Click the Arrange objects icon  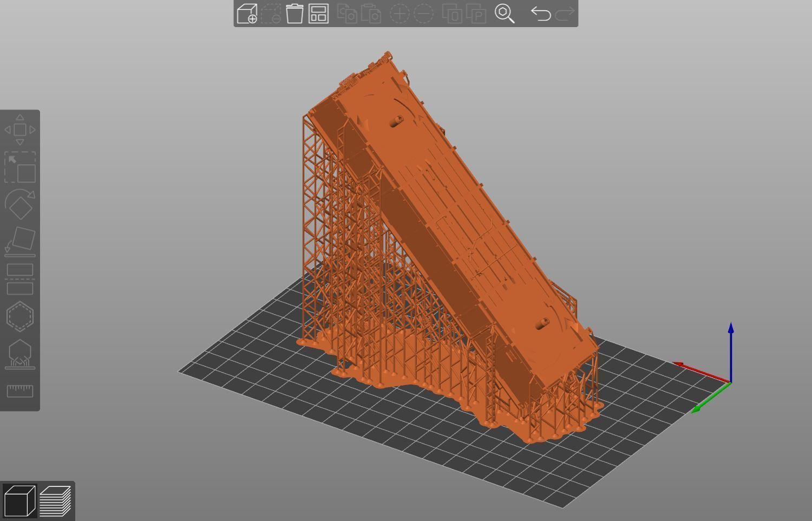coord(318,14)
